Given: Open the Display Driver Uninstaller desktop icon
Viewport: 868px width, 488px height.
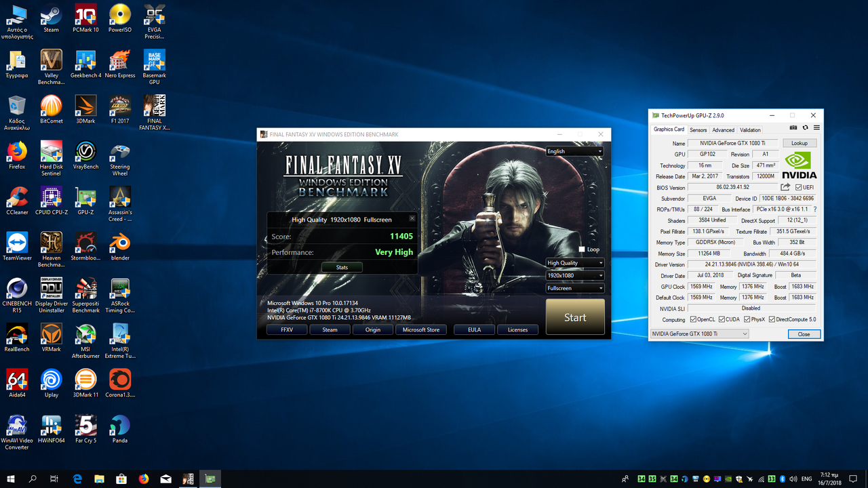Looking at the screenshot, I should 52,295.
